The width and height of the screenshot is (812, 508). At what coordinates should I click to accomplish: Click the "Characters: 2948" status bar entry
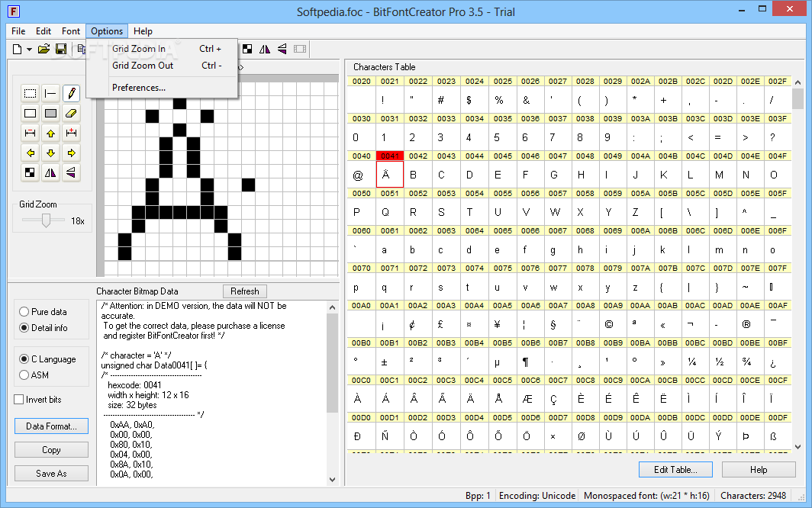753,496
